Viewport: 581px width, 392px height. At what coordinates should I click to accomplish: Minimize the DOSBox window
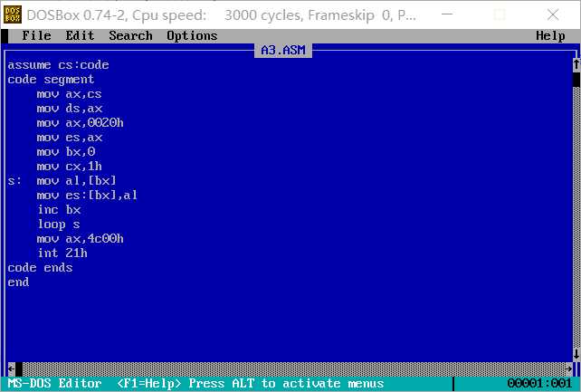447,14
